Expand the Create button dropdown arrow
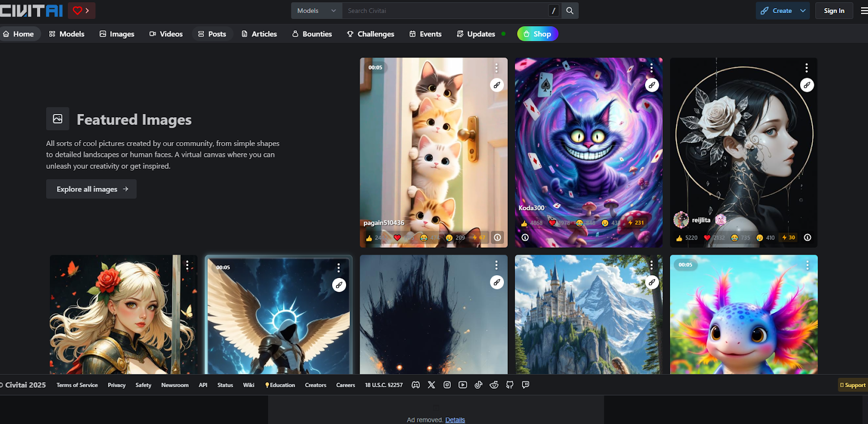The width and height of the screenshot is (868, 424). (803, 10)
